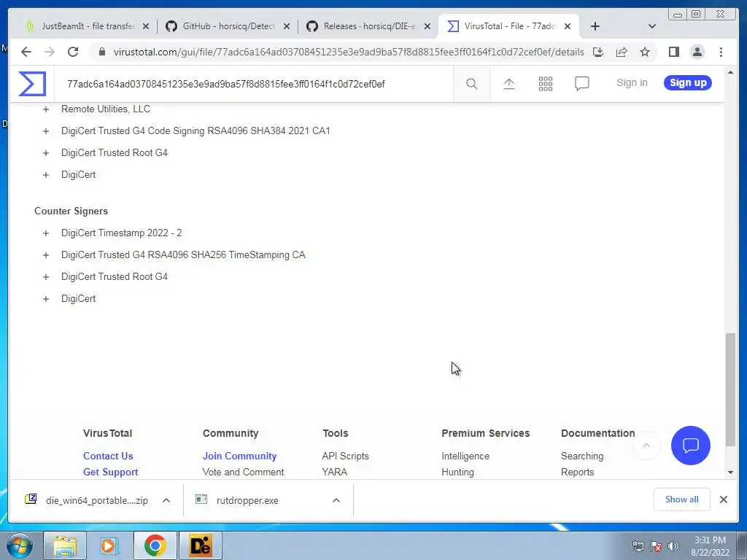Open the API Scripts link
This screenshot has height=560, width=747.
click(x=345, y=456)
